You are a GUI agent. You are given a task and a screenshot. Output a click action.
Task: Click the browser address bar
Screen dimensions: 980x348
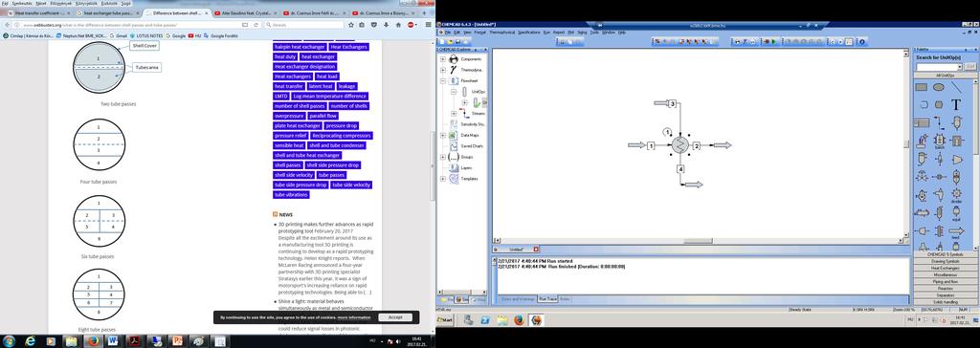(130, 24)
